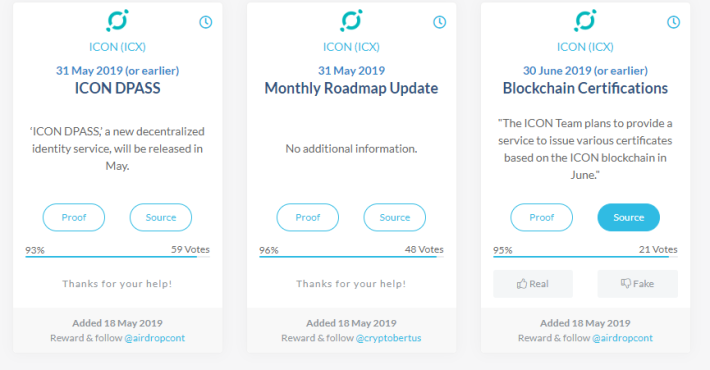Open the Blockchain Certifications event title
Viewport: 710px width, 370px height.
pyautogui.click(x=585, y=88)
